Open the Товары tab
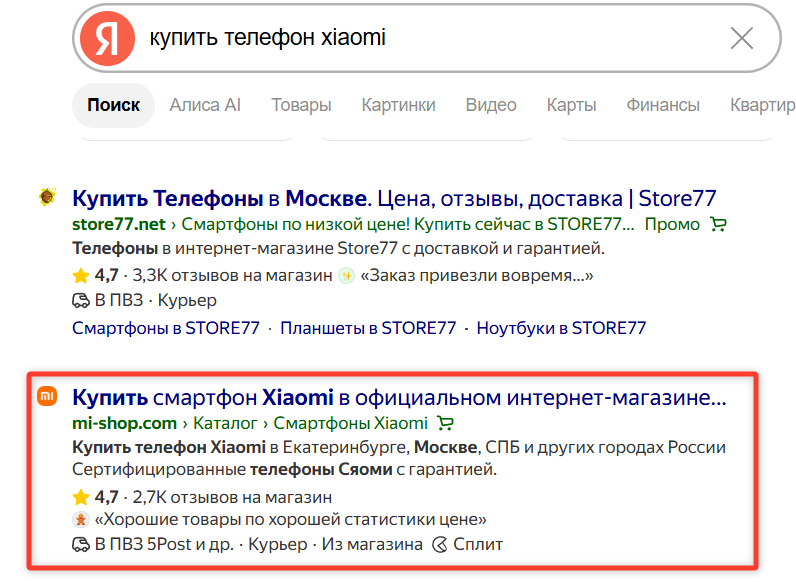The height and width of the screenshot is (582, 796). tap(302, 105)
